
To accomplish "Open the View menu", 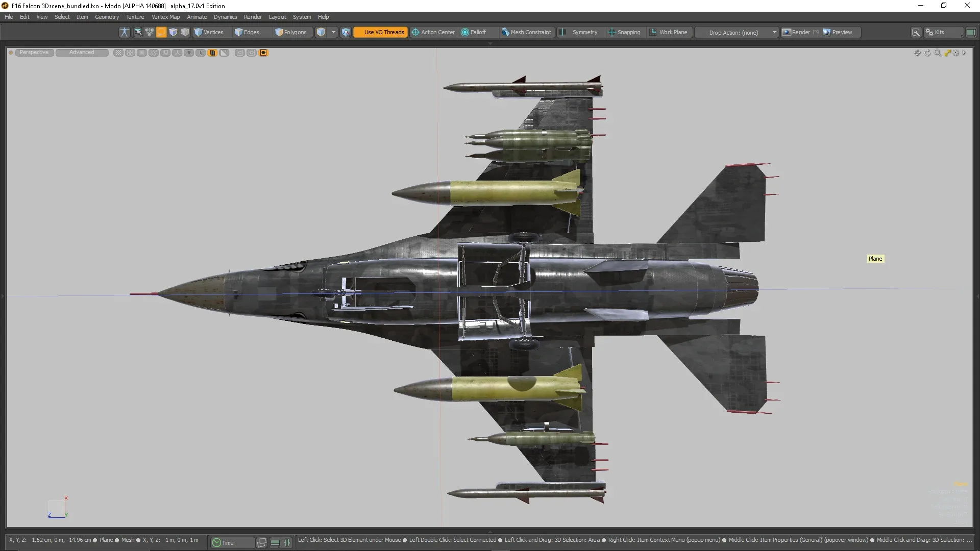I will [x=42, y=16].
